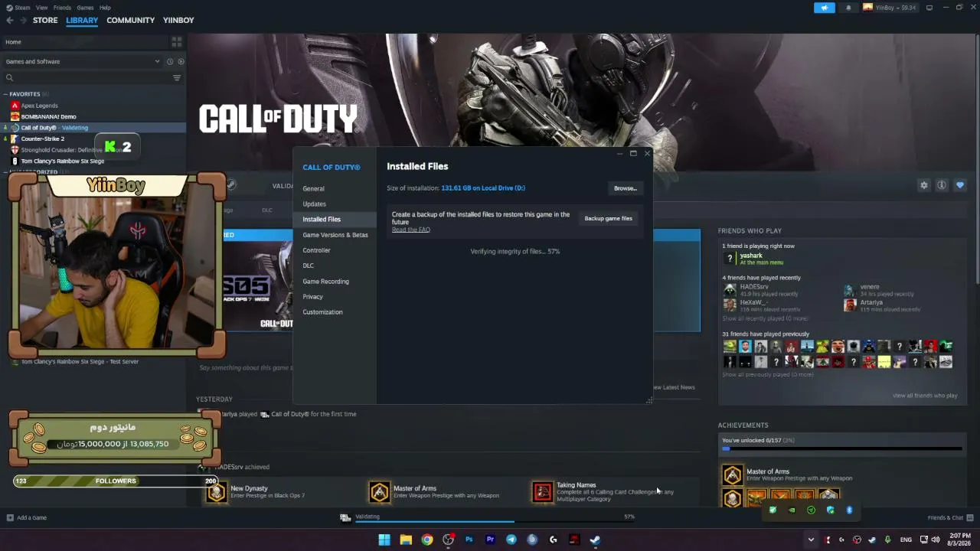Select Game Versions & Betas section
Screen dimensions: 980x551
pos(335,235)
